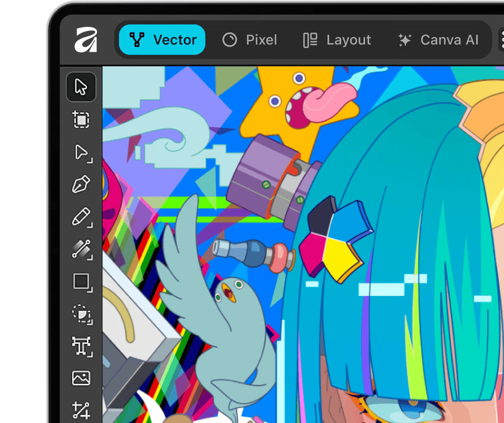Select the Artboard tool

coord(81,120)
